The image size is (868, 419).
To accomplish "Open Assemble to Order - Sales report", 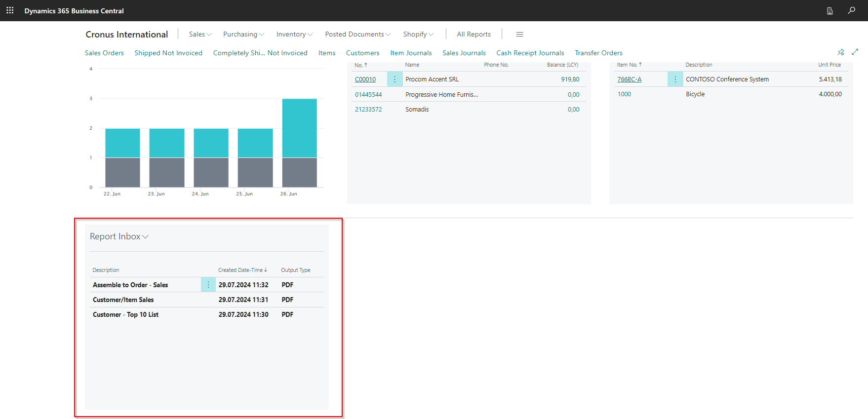I will point(130,285).
